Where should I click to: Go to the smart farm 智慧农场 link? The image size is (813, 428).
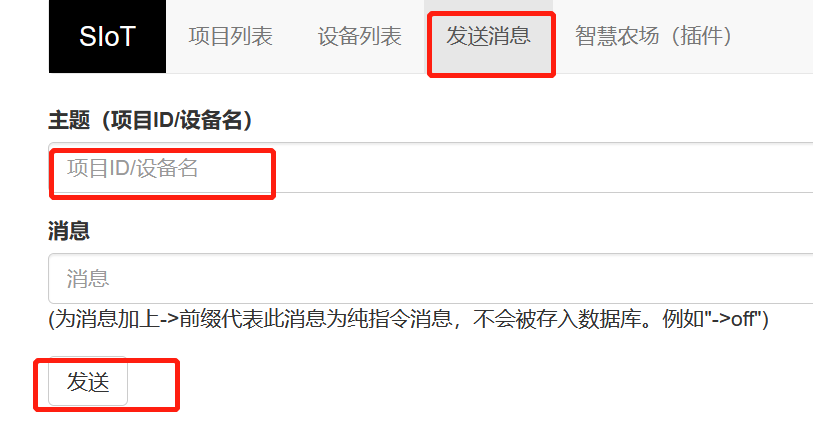coord(653,36)
